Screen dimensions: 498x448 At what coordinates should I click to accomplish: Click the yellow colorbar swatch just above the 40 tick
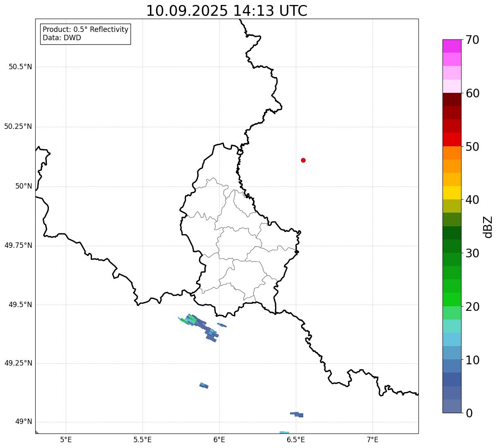[x=452, y=193]
